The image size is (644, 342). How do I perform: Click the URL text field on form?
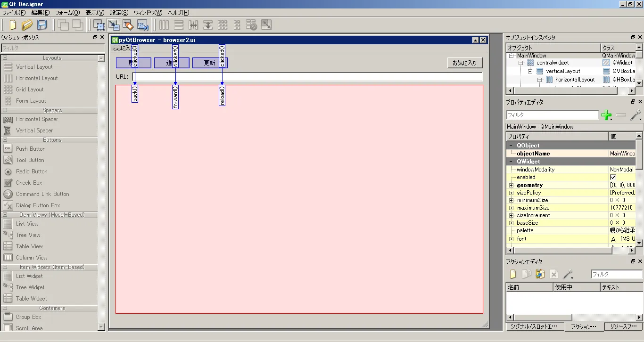[306, 77]
